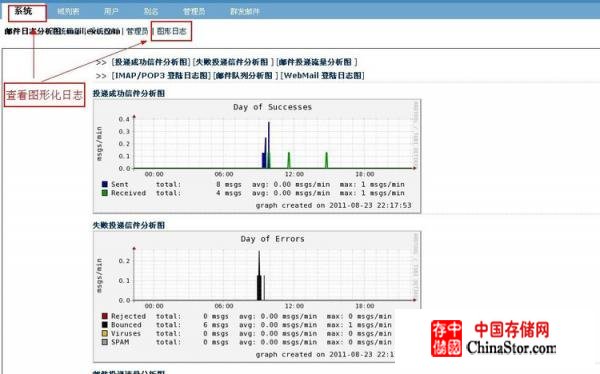Click the red Rejected legend swatch
Viewport: 600px width, 374px height.
(x=104, y=316)
